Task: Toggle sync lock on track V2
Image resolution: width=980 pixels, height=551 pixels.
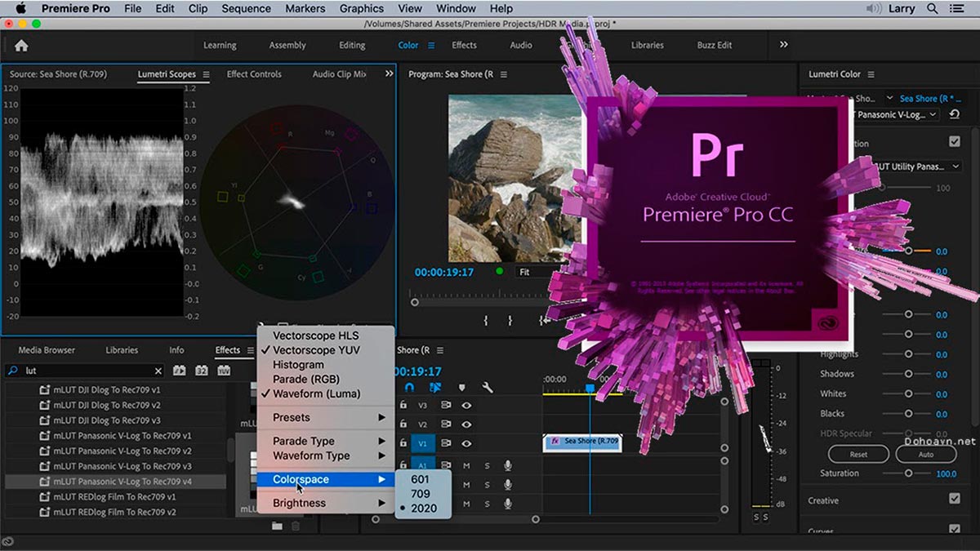Action: click(x=447, y=424)
